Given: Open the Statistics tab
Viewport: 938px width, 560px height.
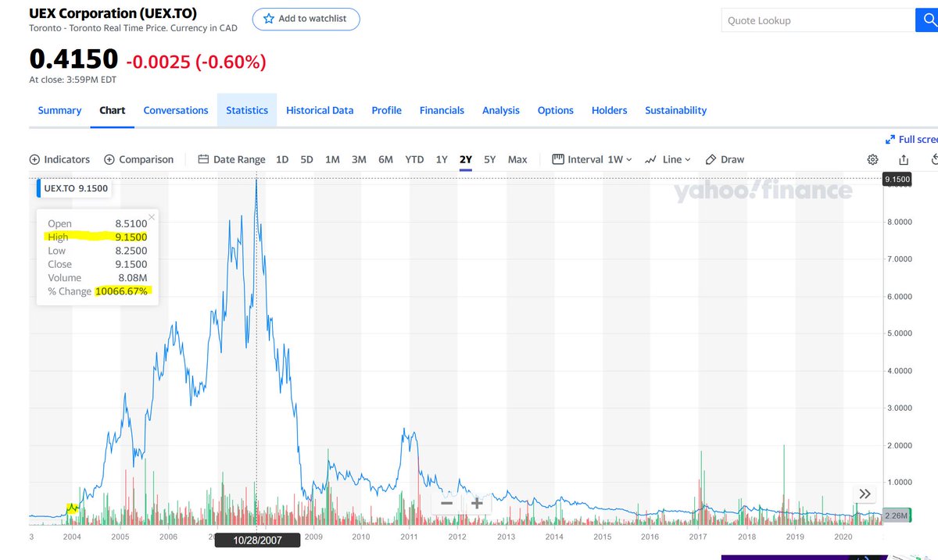Looking at the screenshot, I should [247, 110].
